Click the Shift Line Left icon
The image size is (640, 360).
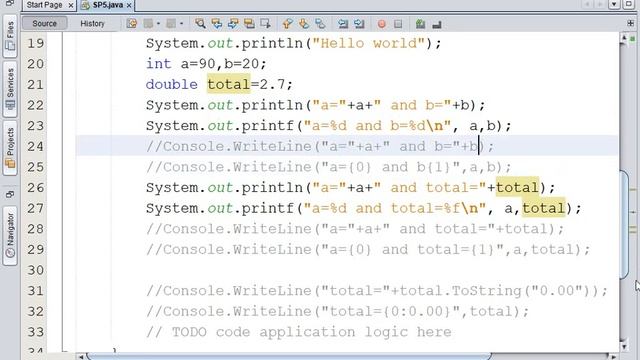343,24
